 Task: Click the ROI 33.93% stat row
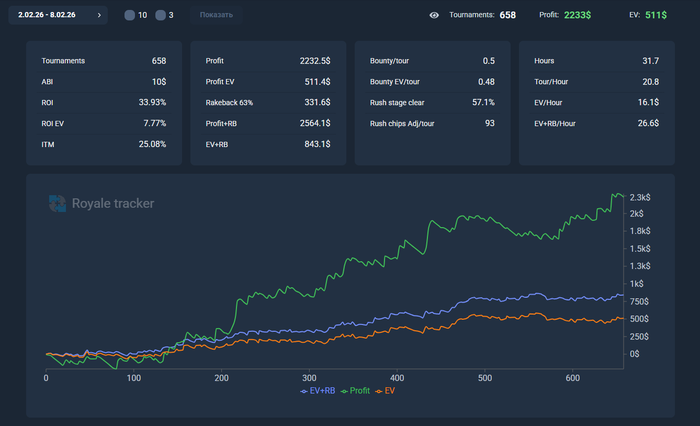pyautogui.click(x=104, y=102)
